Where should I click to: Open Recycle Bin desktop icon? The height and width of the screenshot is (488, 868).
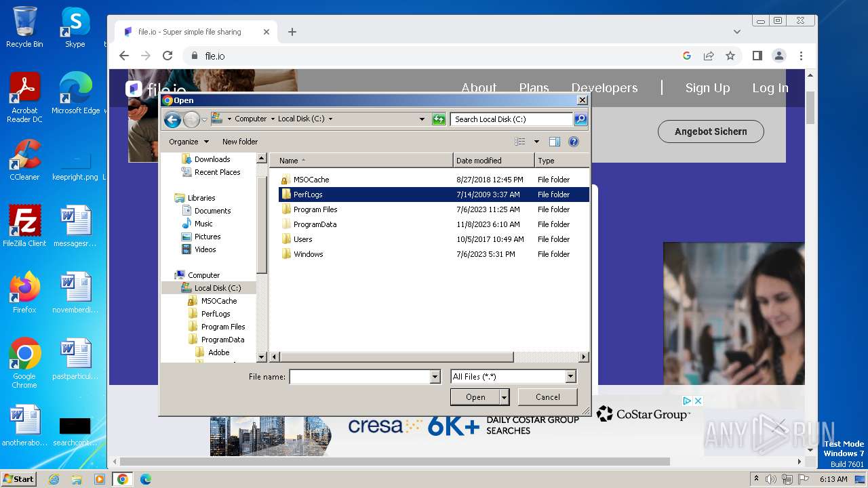click(x=24, y=27)
